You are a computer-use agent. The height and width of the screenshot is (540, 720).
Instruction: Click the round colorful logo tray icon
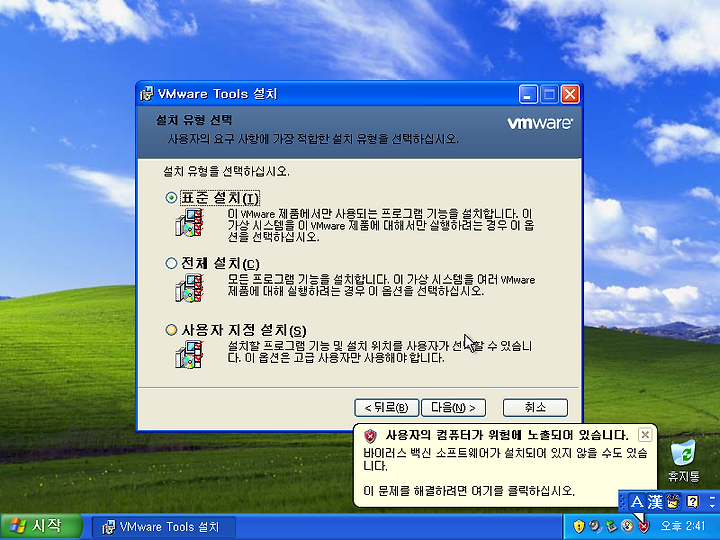[x=627, y=526]
